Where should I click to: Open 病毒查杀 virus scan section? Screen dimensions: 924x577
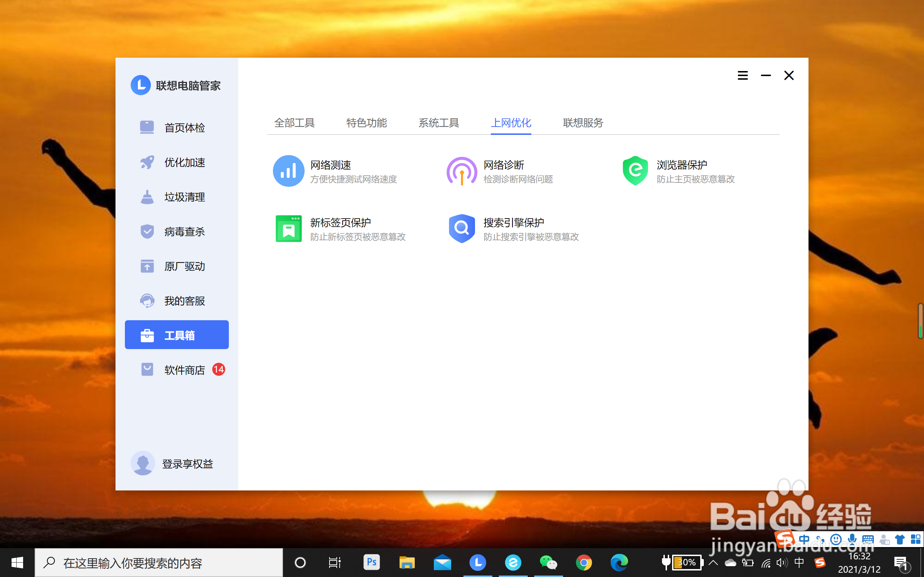[x=184, y=232]
